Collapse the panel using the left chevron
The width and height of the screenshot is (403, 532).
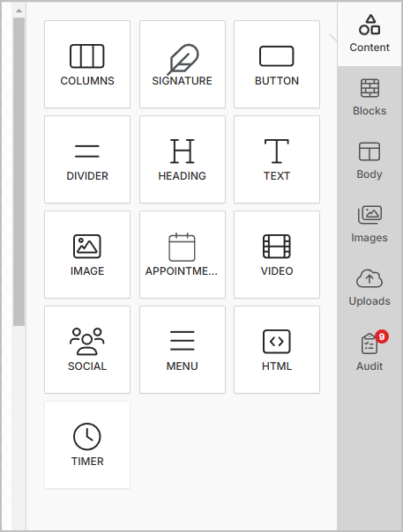click(x=333, y=34)
